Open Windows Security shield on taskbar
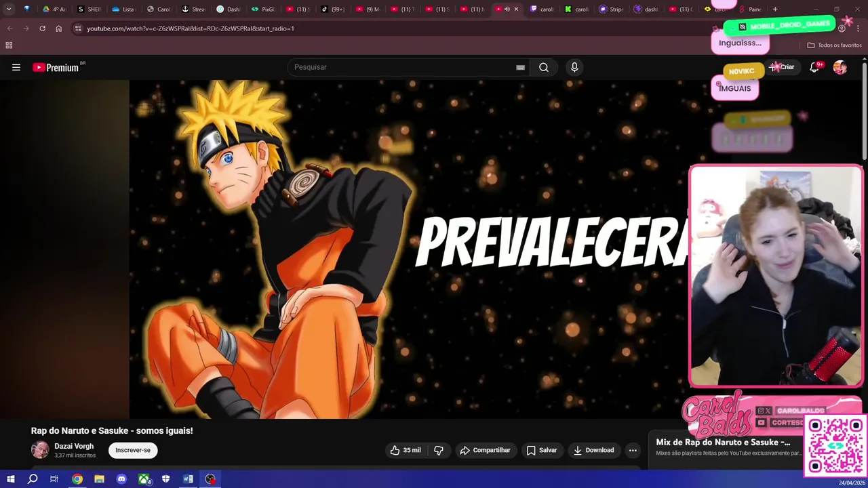This screenshot has height=488, width=868. pos(165,479)
